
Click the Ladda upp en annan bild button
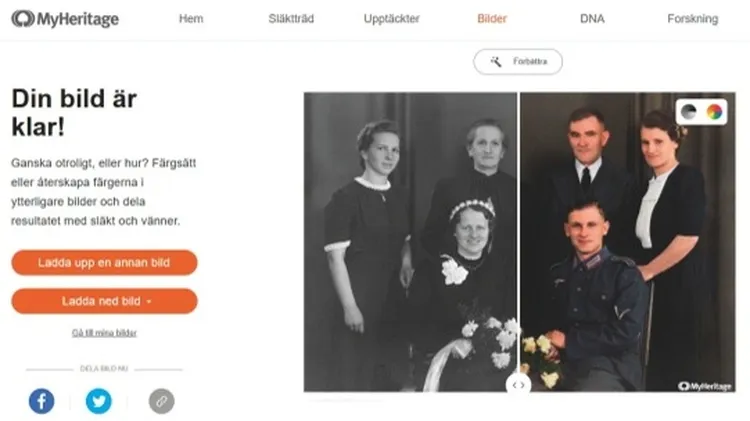click(x=104, y=263)
